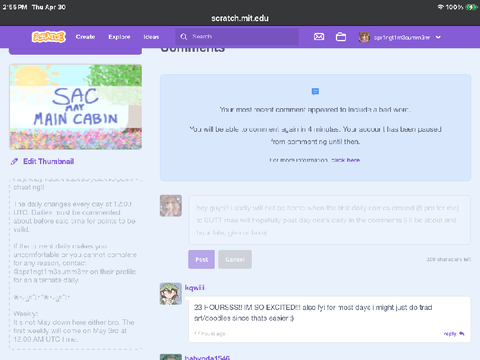Click the Scratch logo in navbar
Image resolution: width=480 pixels, height=360 pixels.
[49, 37]
